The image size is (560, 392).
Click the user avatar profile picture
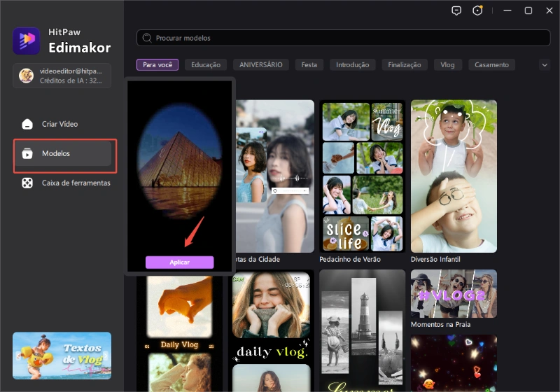[26, 76]
